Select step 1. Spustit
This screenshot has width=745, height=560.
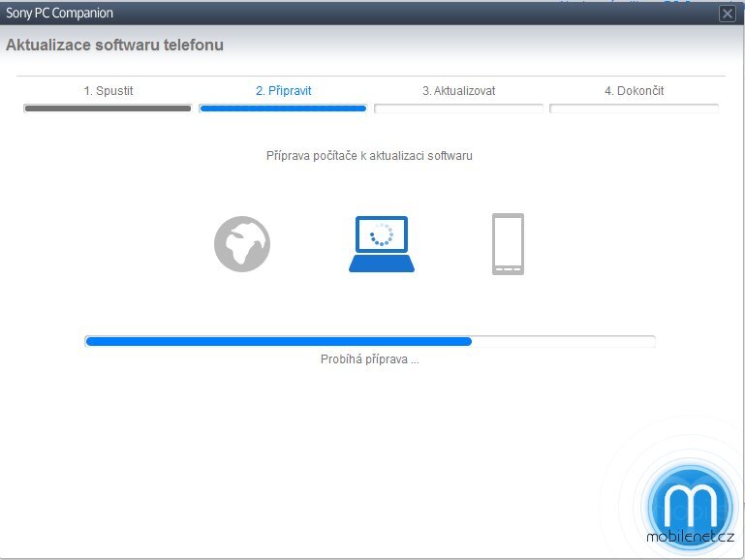pyautogui.click(x=109, y=91)
